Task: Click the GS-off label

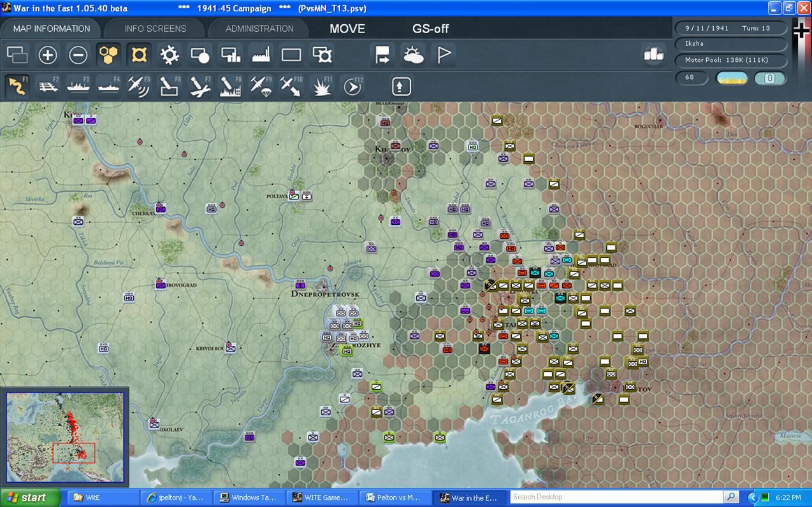Action: pos(431,29)
